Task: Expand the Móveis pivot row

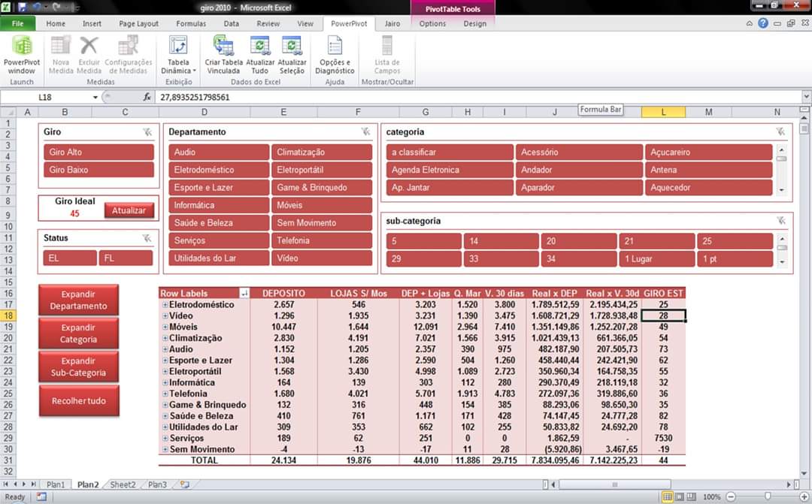Action: point(165,327)
